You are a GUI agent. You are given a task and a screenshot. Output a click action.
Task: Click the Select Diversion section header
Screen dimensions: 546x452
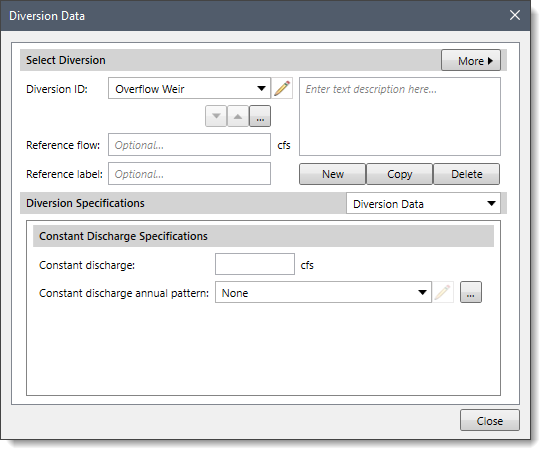point(65,60)
